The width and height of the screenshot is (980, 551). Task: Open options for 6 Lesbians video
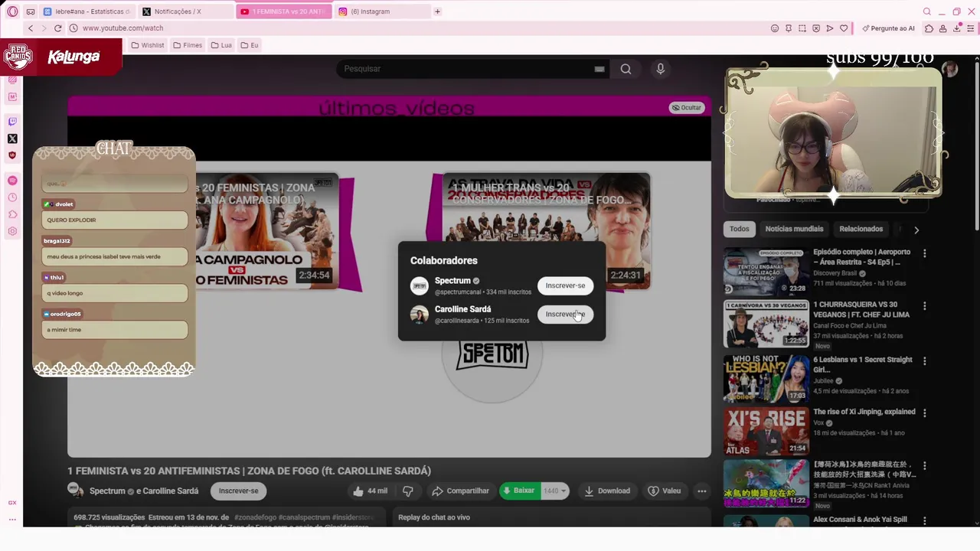(924, 360)
